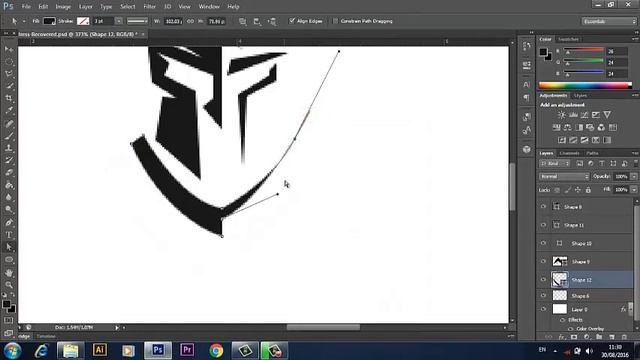Open the Stroke color swatch in options bar

[x=83, y=21]
